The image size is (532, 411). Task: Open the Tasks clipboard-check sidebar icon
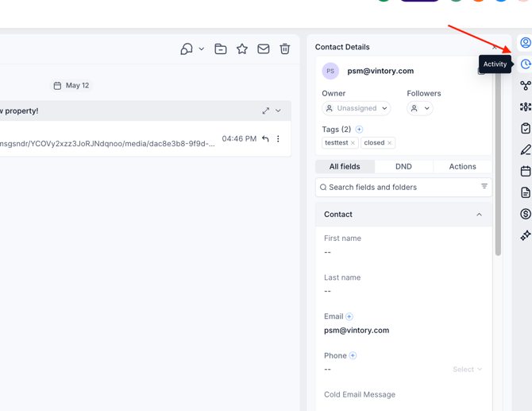tap(525, 129)
